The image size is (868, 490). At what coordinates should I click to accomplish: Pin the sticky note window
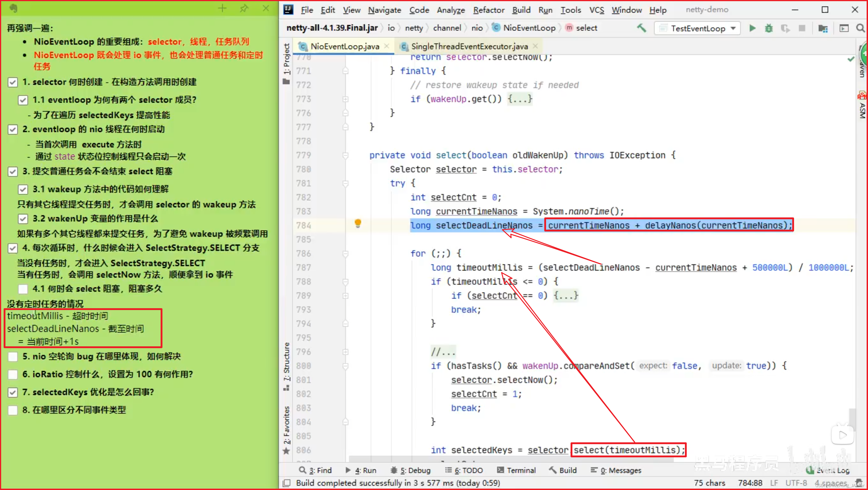pyautogui.click(x=244, y=8)
